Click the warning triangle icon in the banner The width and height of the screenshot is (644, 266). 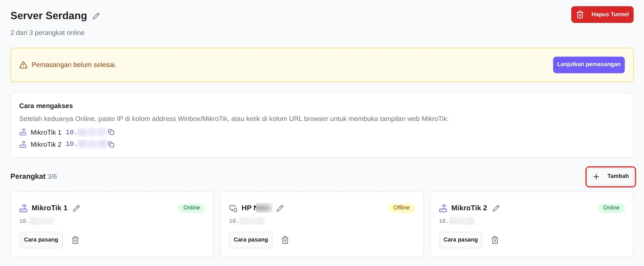pyautogui.click(x=23, y=65)
